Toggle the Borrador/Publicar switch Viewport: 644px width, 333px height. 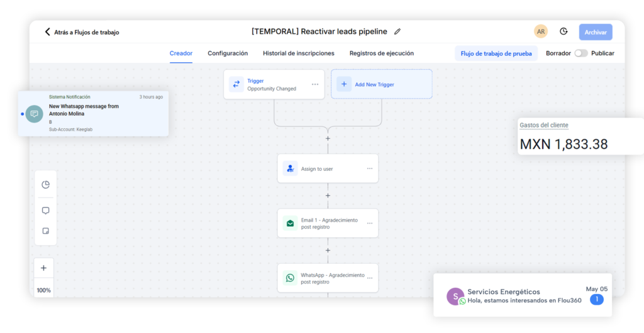click(581, 53)
